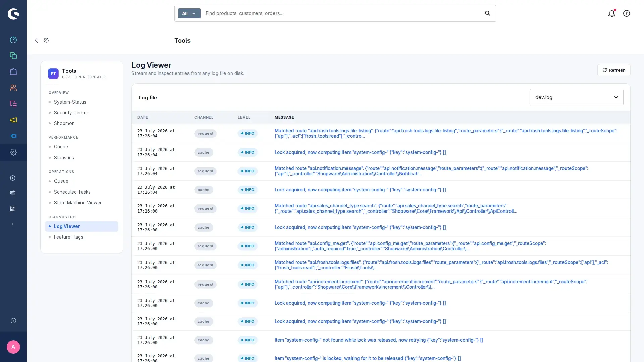Open Settings gear in the main sidebar
Viewport: 644px width, 362px height.
click(x=13, y=152)
